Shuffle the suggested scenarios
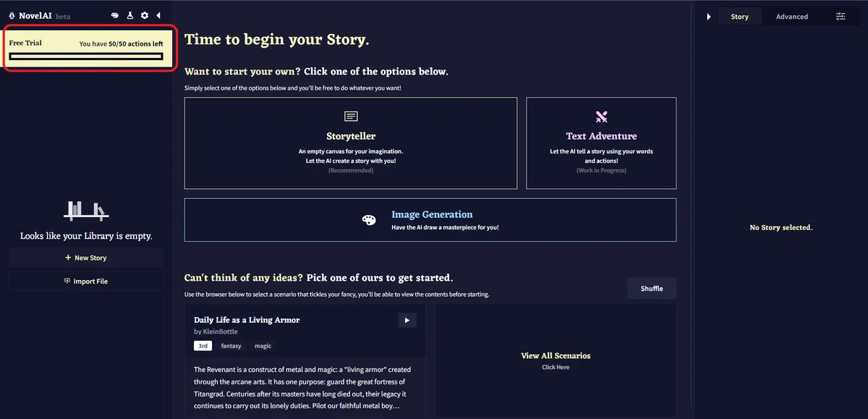Screen dimensions: 868x419 (652, 288)
